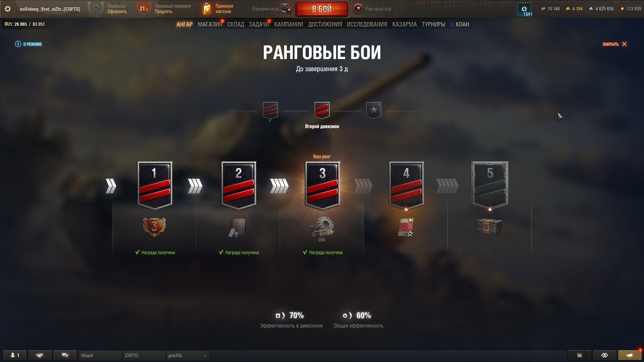Open the rank 5 reward crate icon
Viewport: 644px width, 362px height.
(x=490, y=227)
